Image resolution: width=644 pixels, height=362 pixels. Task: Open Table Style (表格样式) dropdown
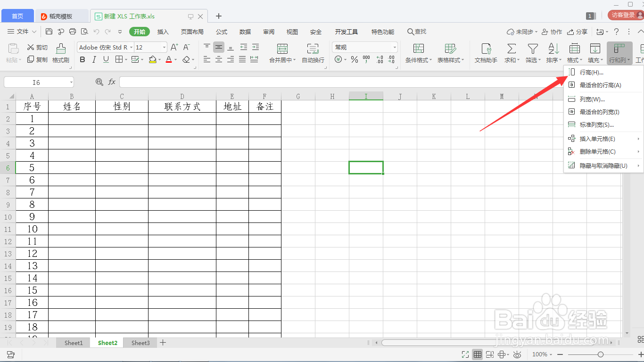coord(451,60)
